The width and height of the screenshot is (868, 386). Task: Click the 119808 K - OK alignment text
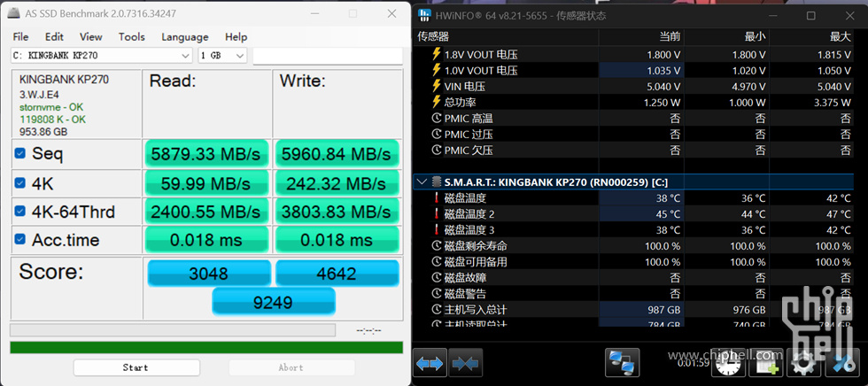point(52,119)
